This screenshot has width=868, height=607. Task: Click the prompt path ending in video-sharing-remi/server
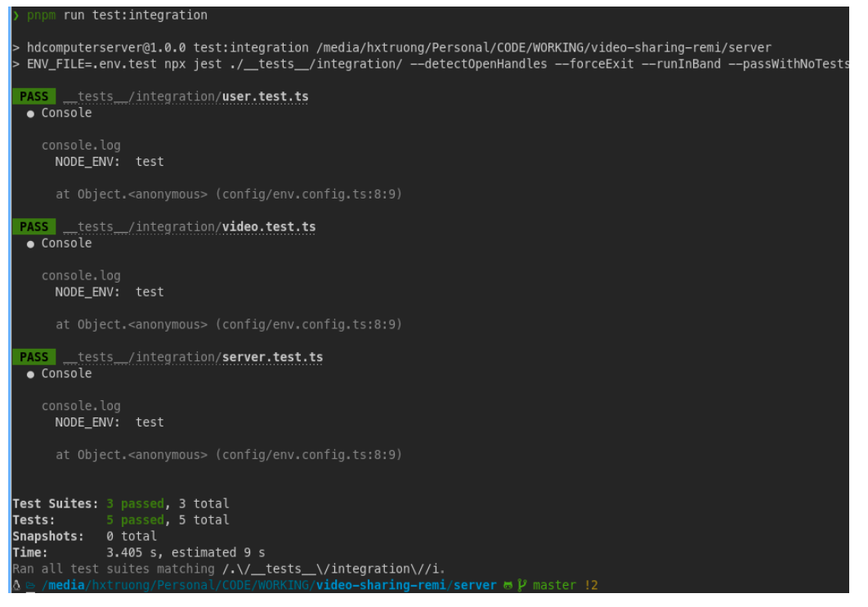tap(269, 586)
